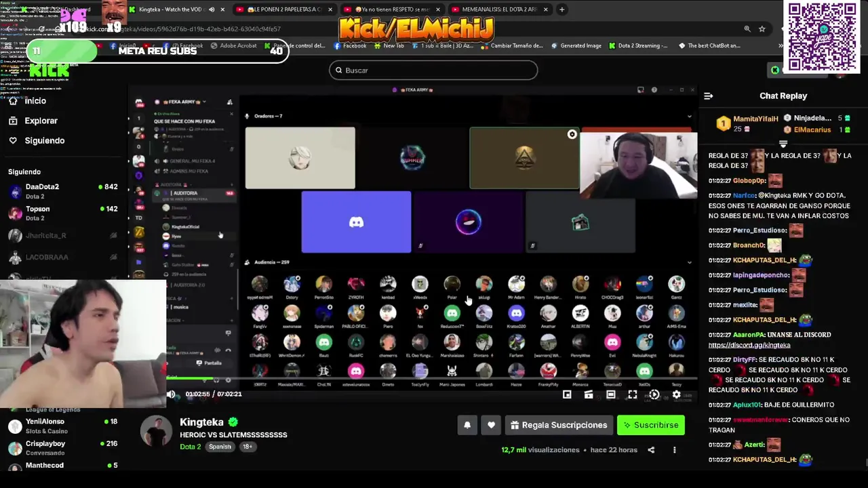Click the green Suscribirse button
This screenshot has height=488, width=868.
[651, 425]
